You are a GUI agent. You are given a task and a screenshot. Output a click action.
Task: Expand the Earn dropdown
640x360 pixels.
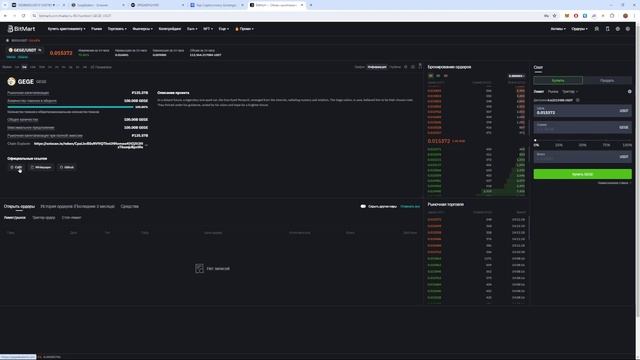[x=192, y=29]
